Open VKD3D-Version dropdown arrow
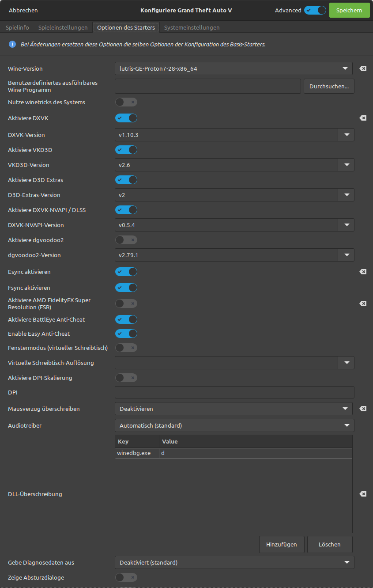This screenshot has height=588, width=373. point(346,165)
